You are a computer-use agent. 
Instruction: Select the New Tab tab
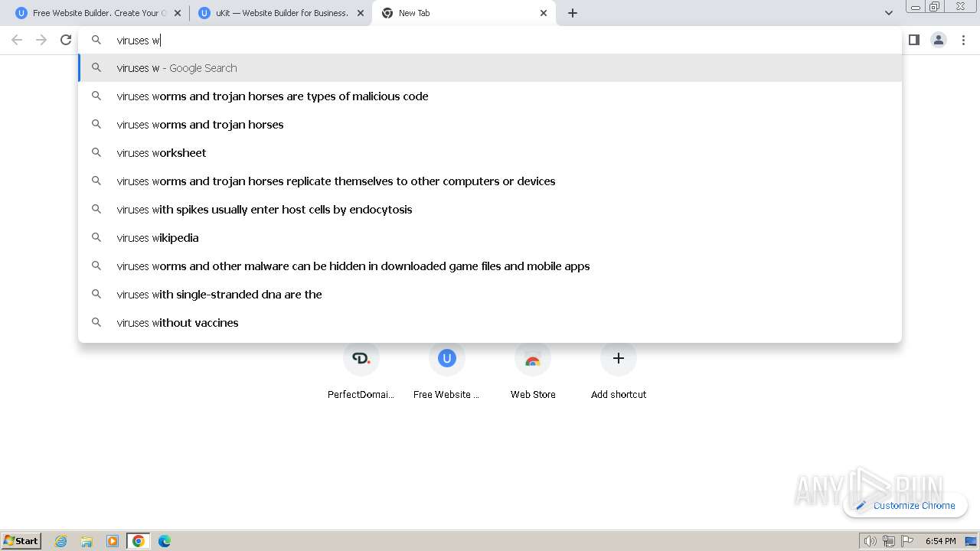464,13
